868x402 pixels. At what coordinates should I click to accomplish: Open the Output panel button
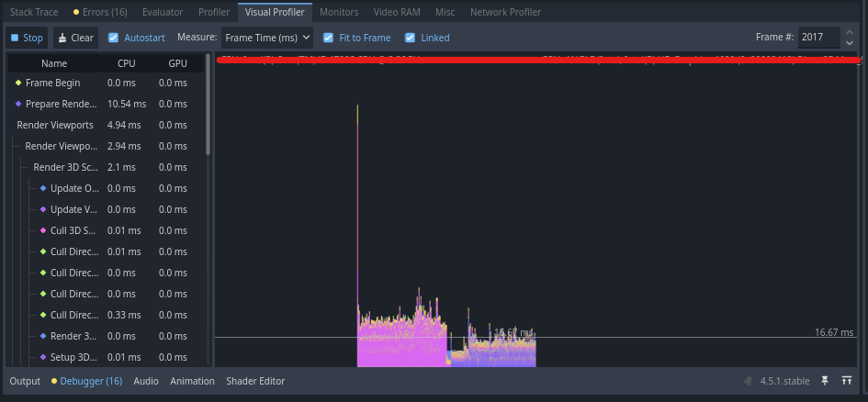coord(25,381)
